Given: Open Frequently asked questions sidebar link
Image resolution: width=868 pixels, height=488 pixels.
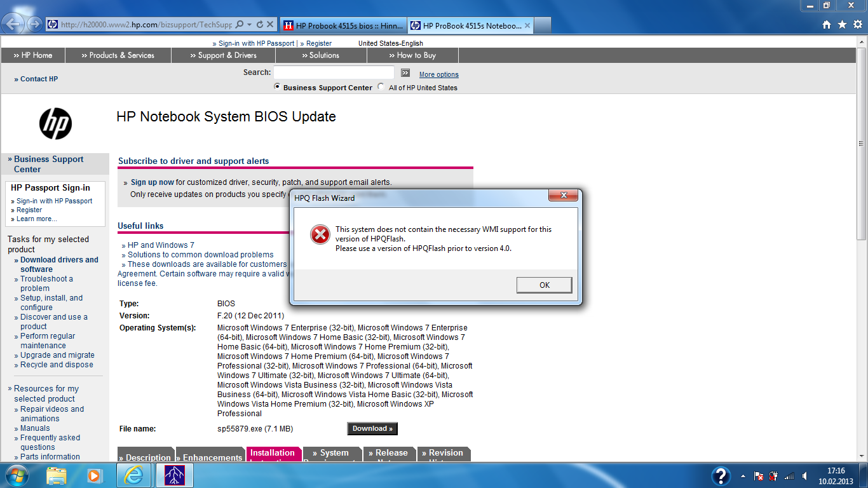Looking at the screenshot, I should 50,442.
